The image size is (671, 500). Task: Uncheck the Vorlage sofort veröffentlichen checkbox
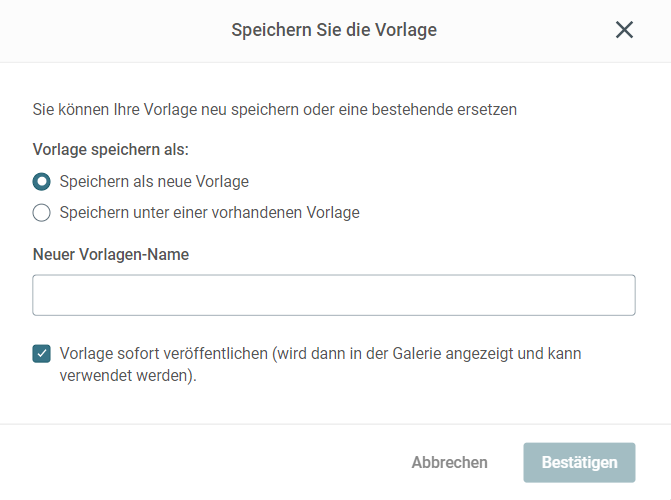[42, 354]
